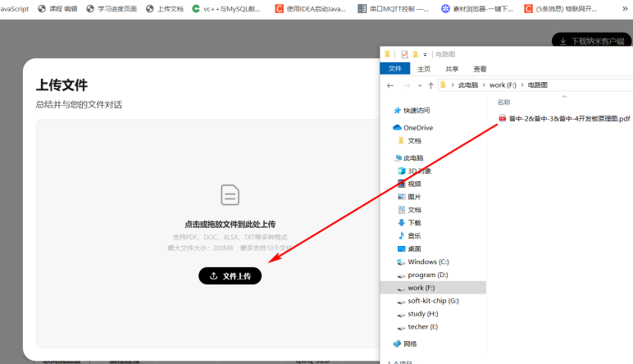The width and height of the screenshot is (633, 364).
Task: Open the 共享 ribbon tab
Action: pos(452,69)
